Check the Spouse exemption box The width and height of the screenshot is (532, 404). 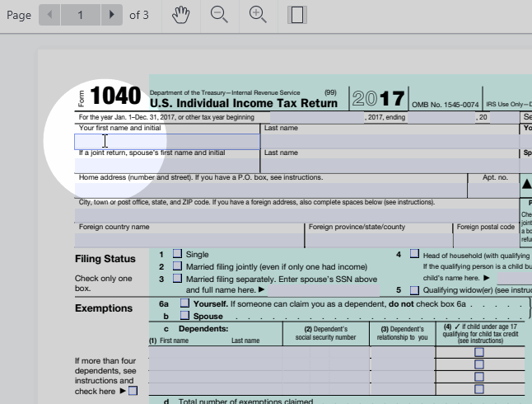185,316
